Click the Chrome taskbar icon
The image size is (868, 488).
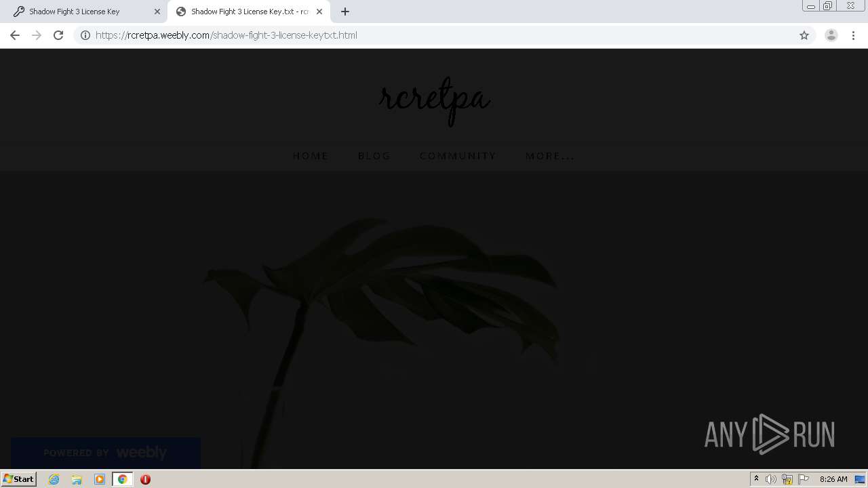coord(122,479)
